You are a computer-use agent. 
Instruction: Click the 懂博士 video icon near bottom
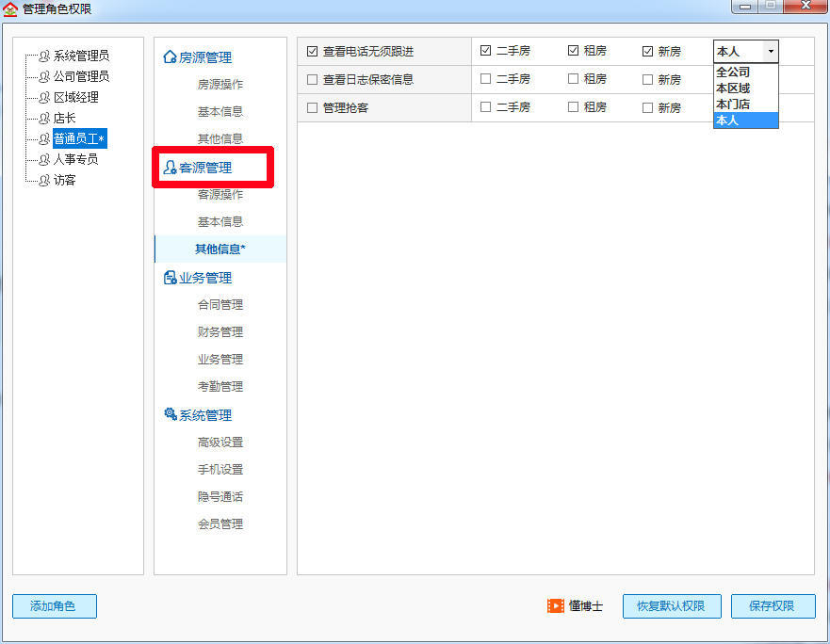[x=556, y=606]
